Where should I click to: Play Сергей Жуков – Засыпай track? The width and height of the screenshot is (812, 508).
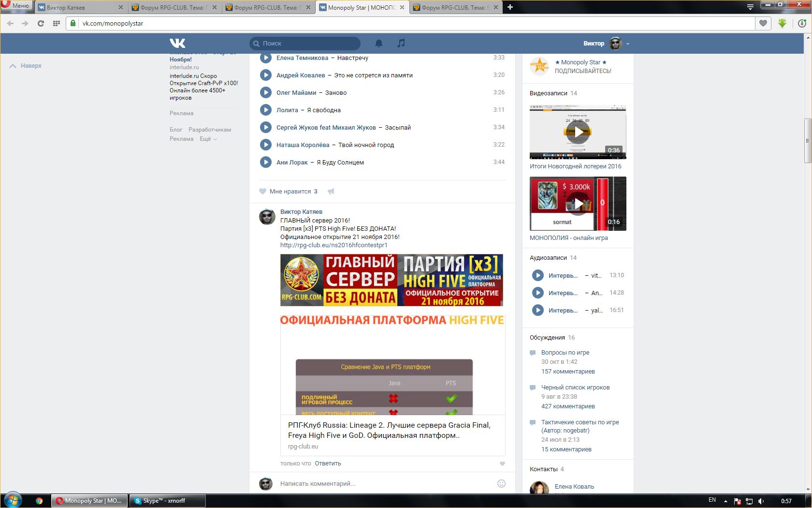(x=265, y=127)
